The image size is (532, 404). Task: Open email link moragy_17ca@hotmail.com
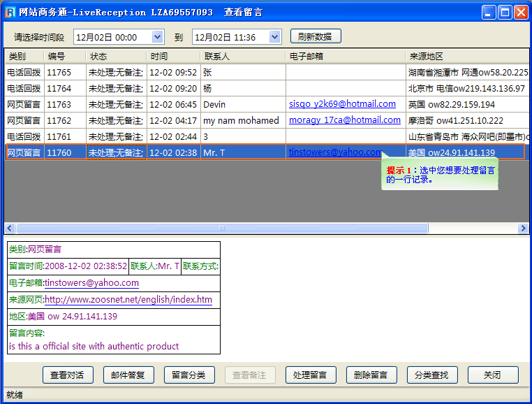pyautogui.click(x=344, y=120)
